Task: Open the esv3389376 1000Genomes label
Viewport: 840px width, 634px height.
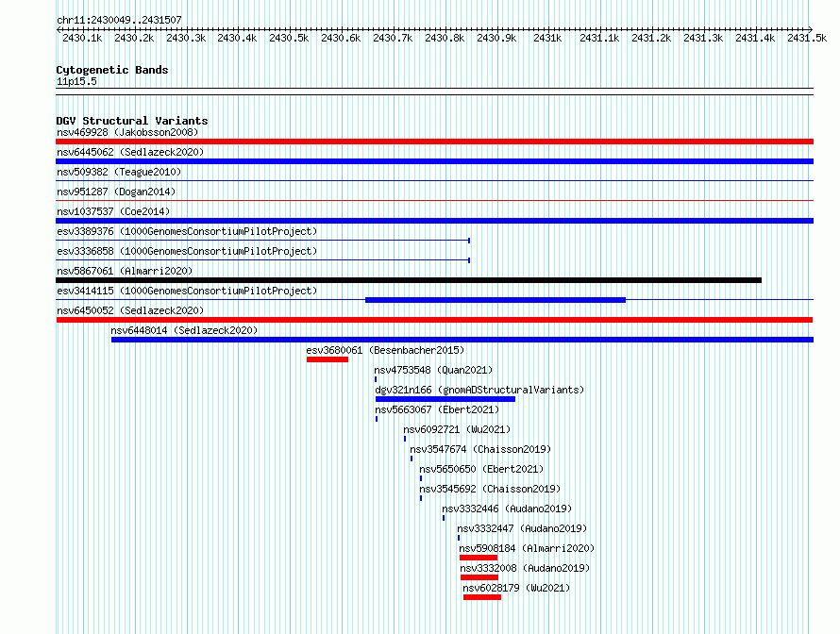Action: point(187,231)
